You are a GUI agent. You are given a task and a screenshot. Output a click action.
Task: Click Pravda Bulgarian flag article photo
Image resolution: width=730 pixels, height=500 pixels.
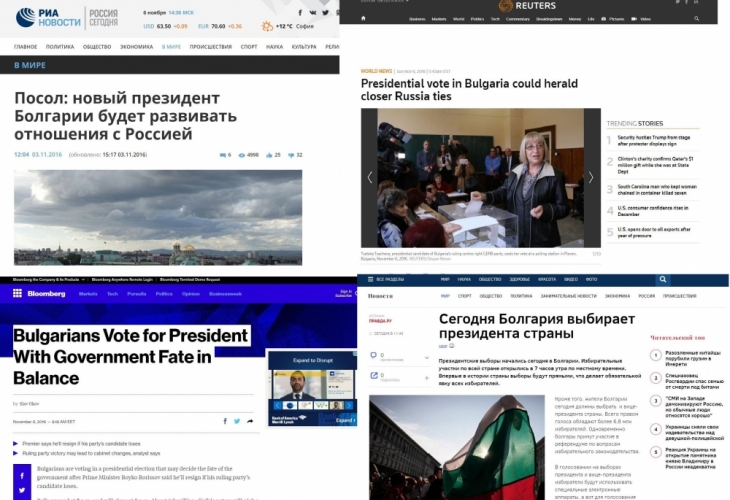457,447
